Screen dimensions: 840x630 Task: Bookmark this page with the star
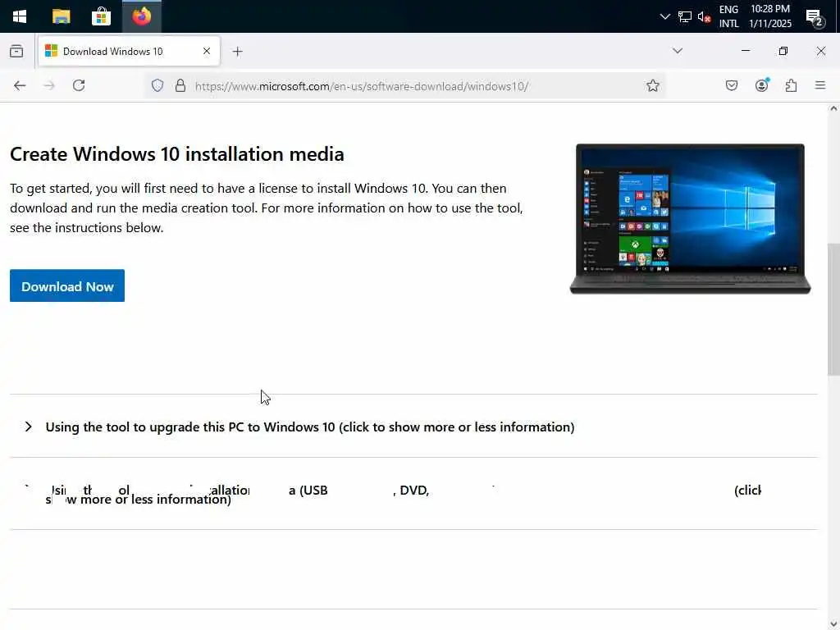[652, 85]
